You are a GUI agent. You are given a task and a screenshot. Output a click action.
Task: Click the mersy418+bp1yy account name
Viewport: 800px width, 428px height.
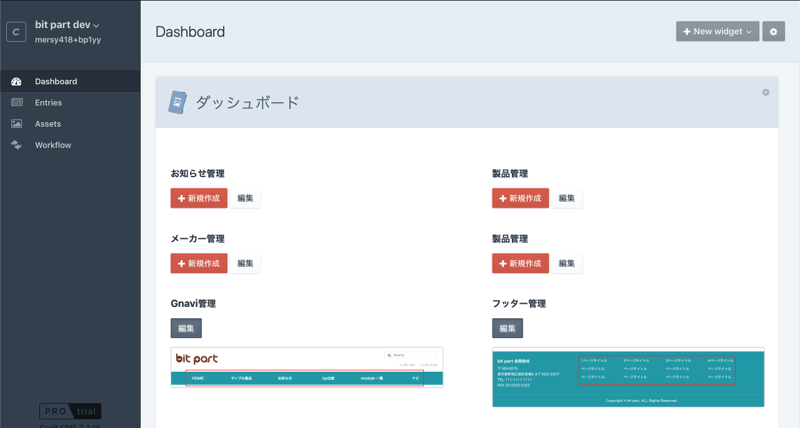point(68,39)
